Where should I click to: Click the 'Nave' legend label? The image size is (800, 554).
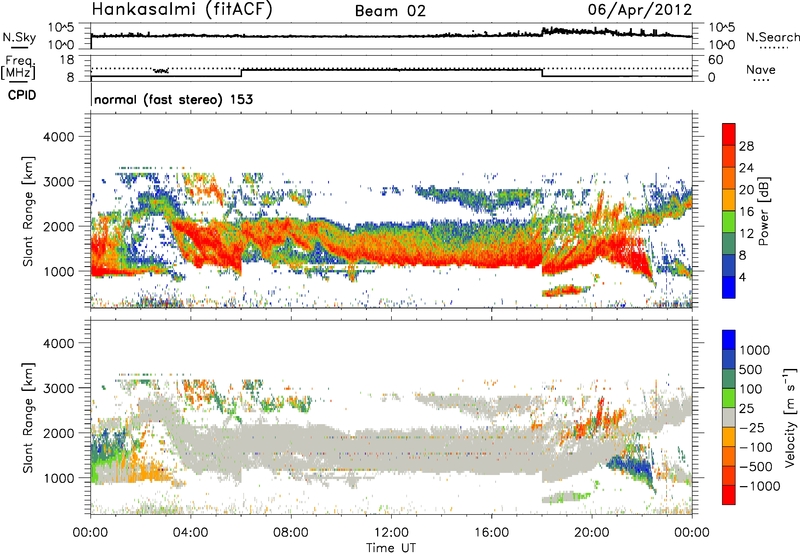[x=761, y=69]
